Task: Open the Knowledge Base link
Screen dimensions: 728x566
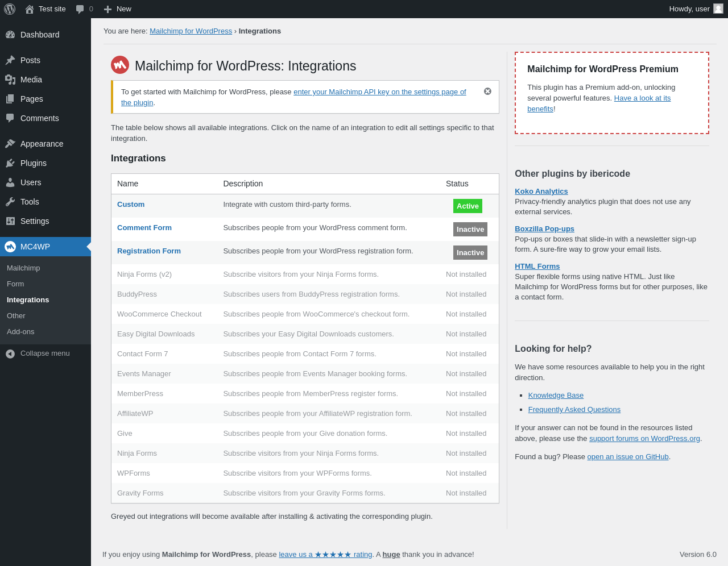Action: tap(556, 396)
